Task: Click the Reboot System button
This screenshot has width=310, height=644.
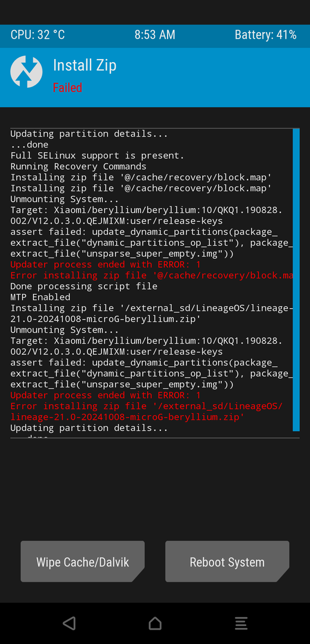Action: (227, 562)
